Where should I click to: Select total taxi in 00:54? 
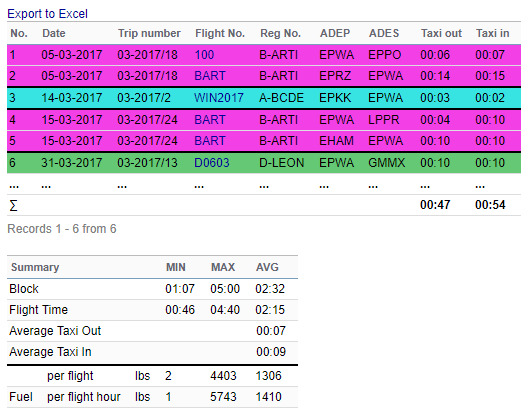click(x=490, y=204)
